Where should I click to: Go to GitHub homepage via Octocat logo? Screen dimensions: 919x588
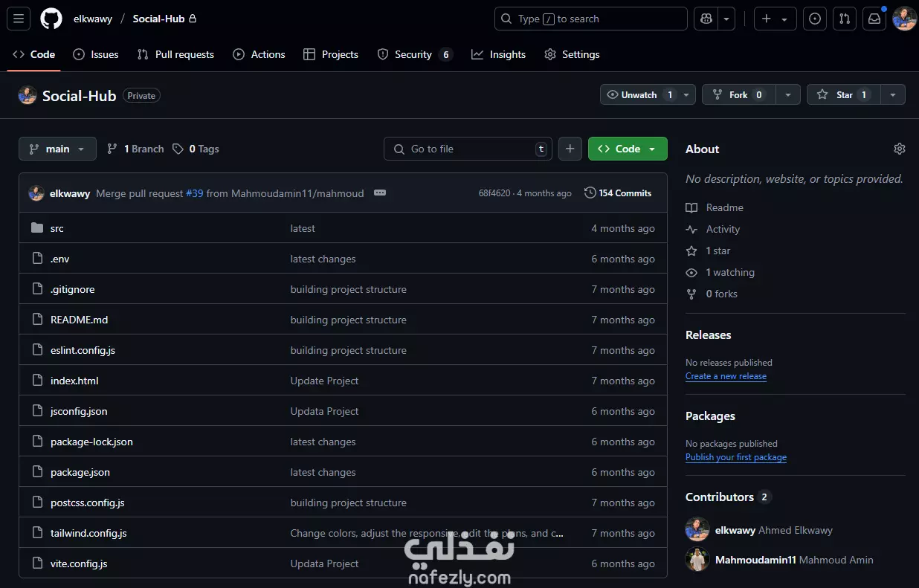[x=51, y=19]
